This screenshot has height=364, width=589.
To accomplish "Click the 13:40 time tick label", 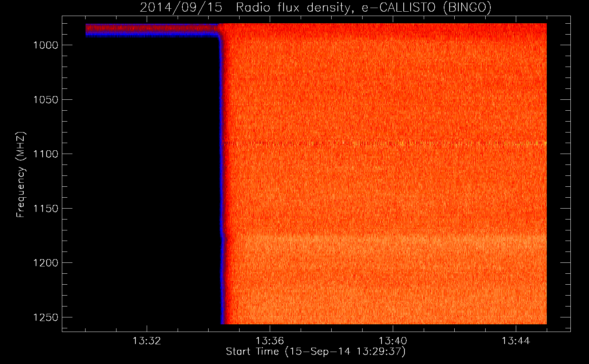I will [393, 341].
